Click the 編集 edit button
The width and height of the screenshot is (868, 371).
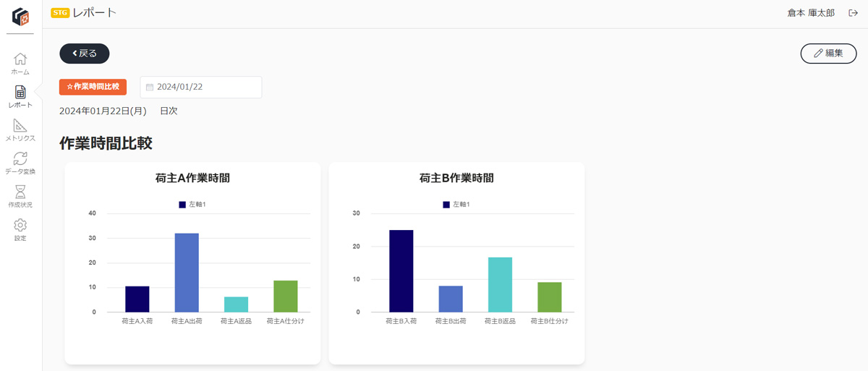click(x=828, y=54)
